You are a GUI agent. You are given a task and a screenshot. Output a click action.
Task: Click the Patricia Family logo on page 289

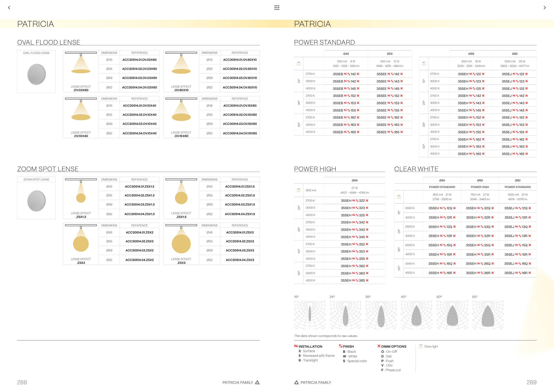[296, 382]
